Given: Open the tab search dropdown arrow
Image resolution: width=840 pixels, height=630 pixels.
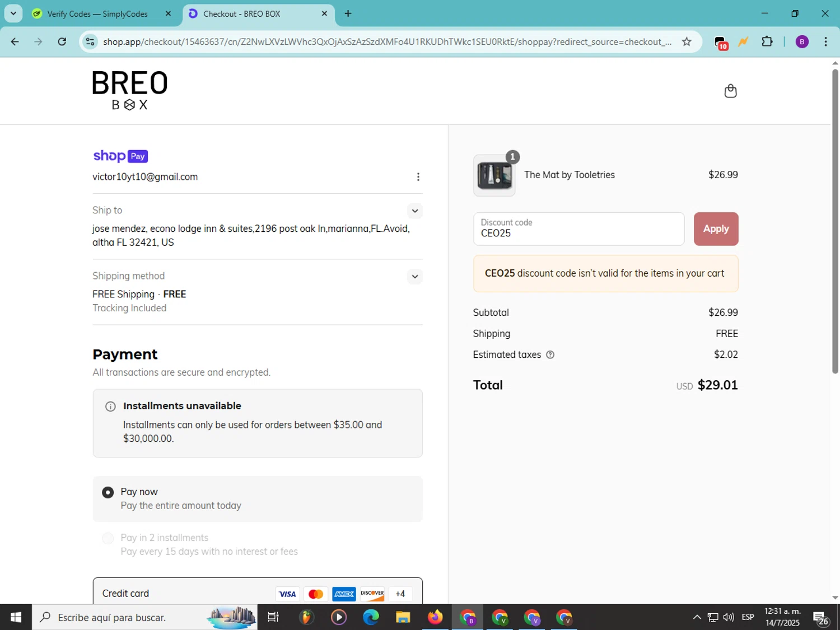Looking at the screenshot, I should point(13,13).
